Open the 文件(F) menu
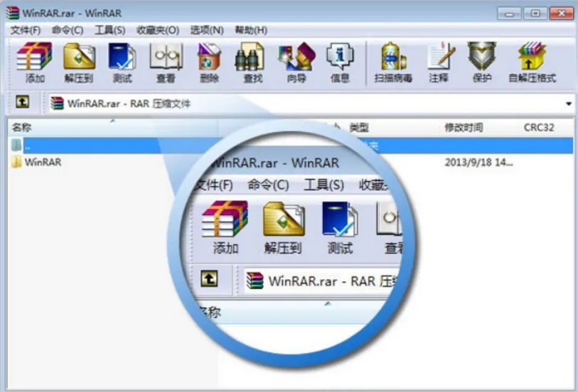Screen dimensions: 578x392 [25, 31]
